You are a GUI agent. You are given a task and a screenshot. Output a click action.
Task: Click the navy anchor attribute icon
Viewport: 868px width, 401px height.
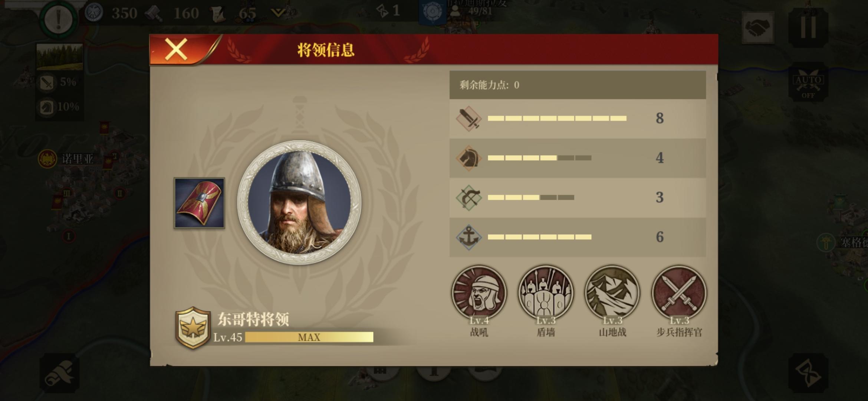click(468, 237)
